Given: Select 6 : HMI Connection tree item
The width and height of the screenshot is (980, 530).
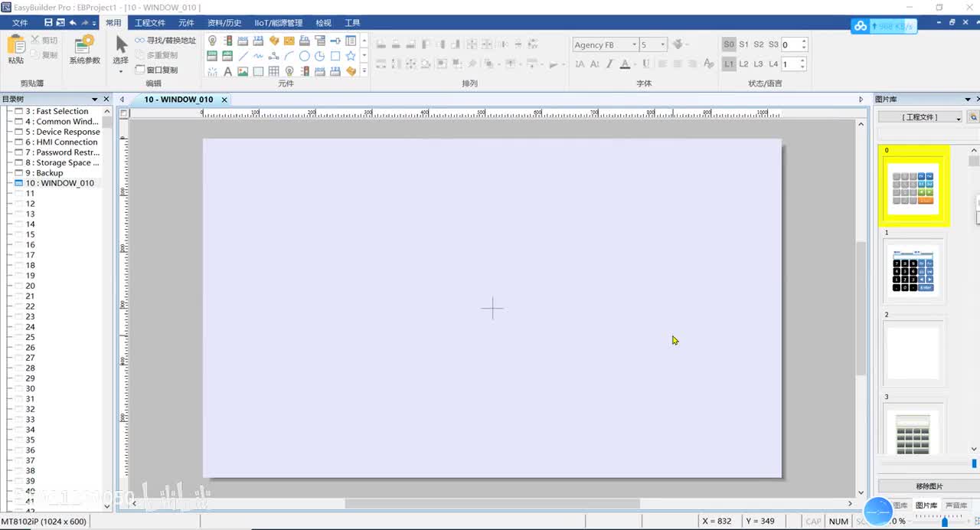Looking at the screenshot, I should coord(61,142).
